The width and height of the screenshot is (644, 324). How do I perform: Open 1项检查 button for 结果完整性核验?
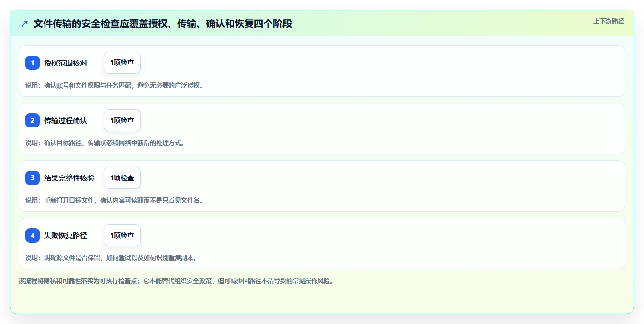point(122,178)
